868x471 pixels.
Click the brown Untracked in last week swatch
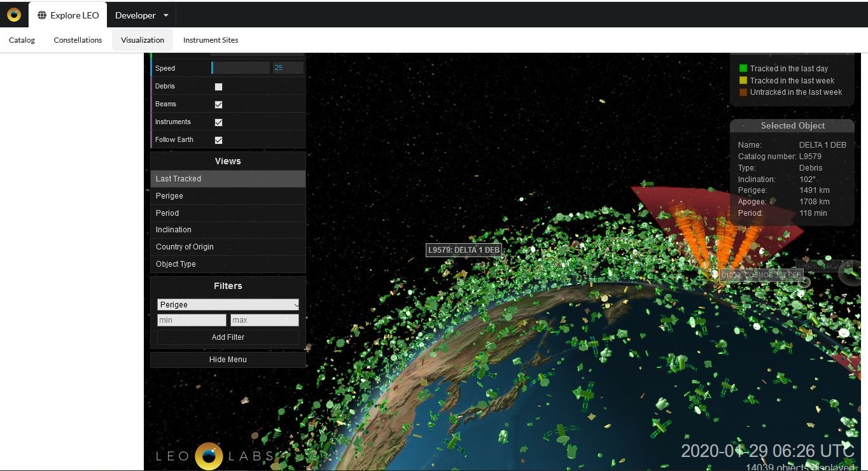point(743,92)
